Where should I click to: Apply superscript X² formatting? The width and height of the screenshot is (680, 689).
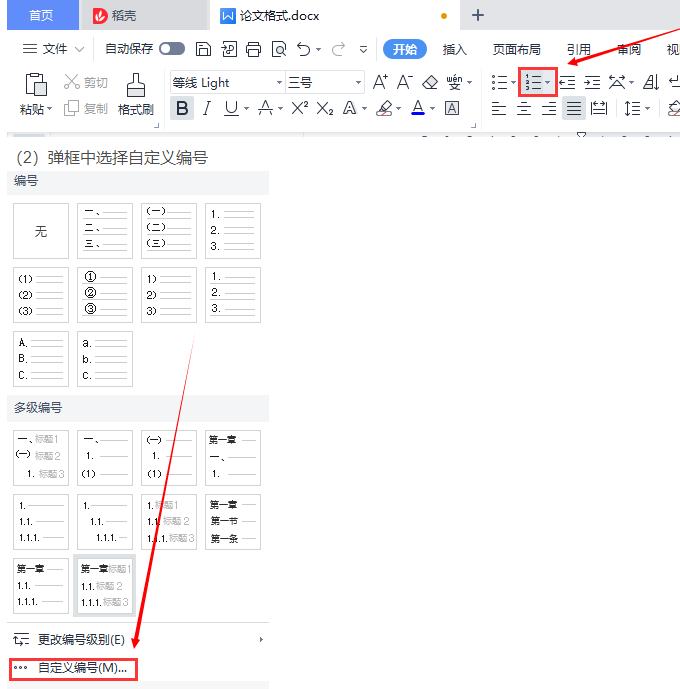click(300, 108)
